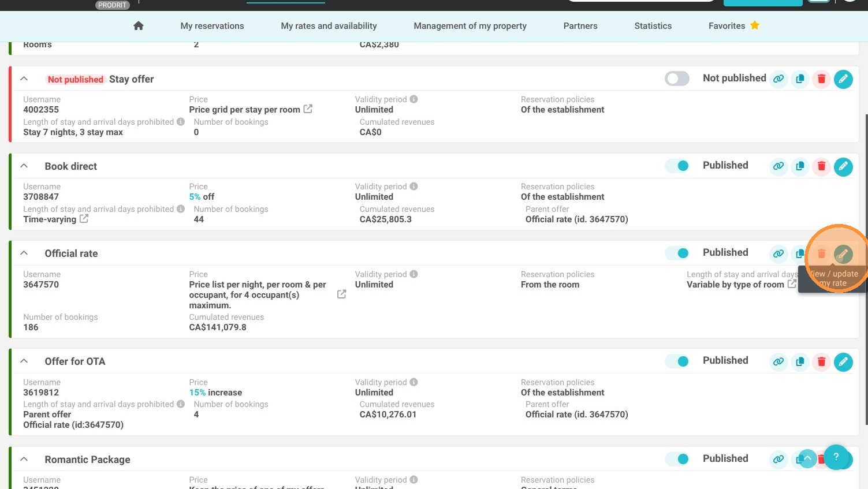Show Stay offer validity period info

(x=413, y=99)
